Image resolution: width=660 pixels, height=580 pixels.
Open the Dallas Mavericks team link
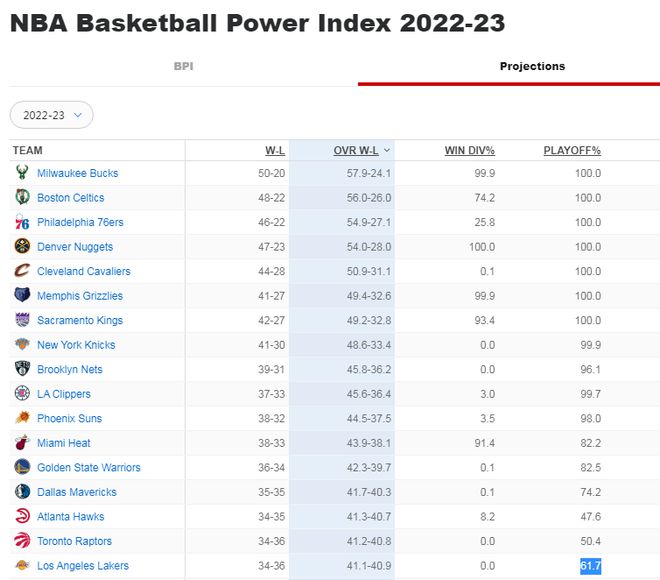click(77, 492)
